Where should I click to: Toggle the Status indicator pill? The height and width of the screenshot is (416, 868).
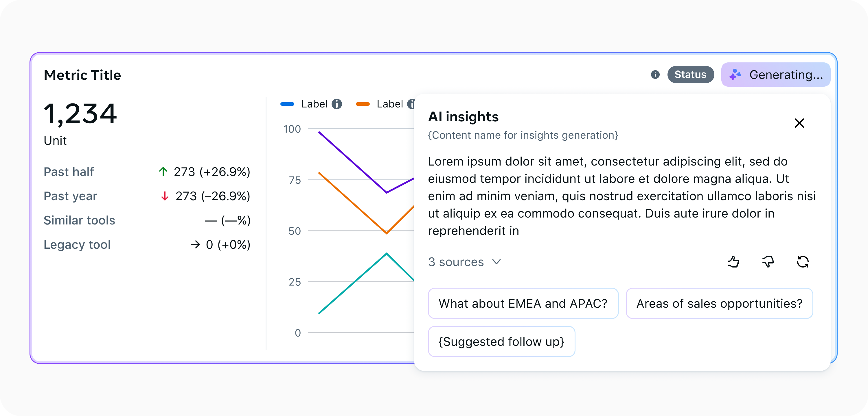pos(690,75)
